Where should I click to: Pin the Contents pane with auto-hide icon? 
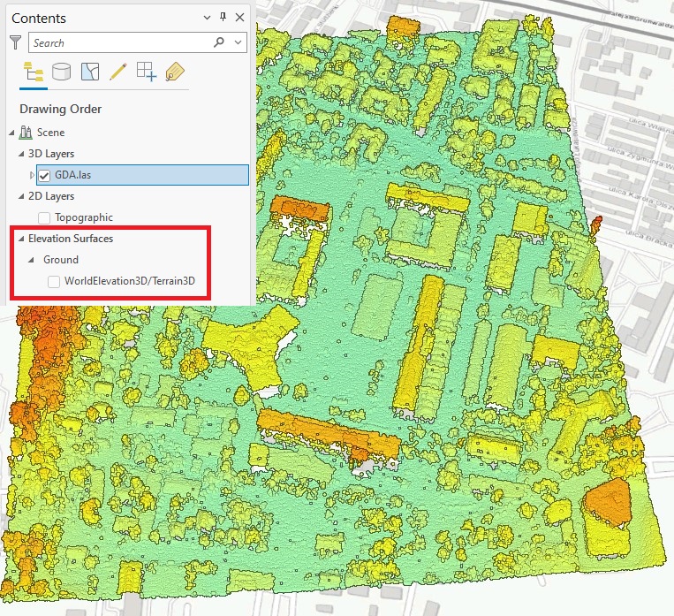tap(223, 17)
